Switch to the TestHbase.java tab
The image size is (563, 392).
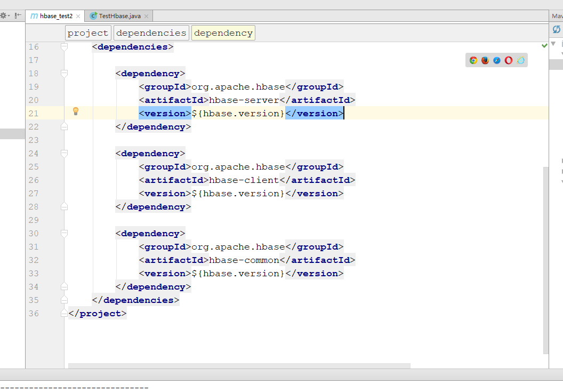click(x=119, y=16)
